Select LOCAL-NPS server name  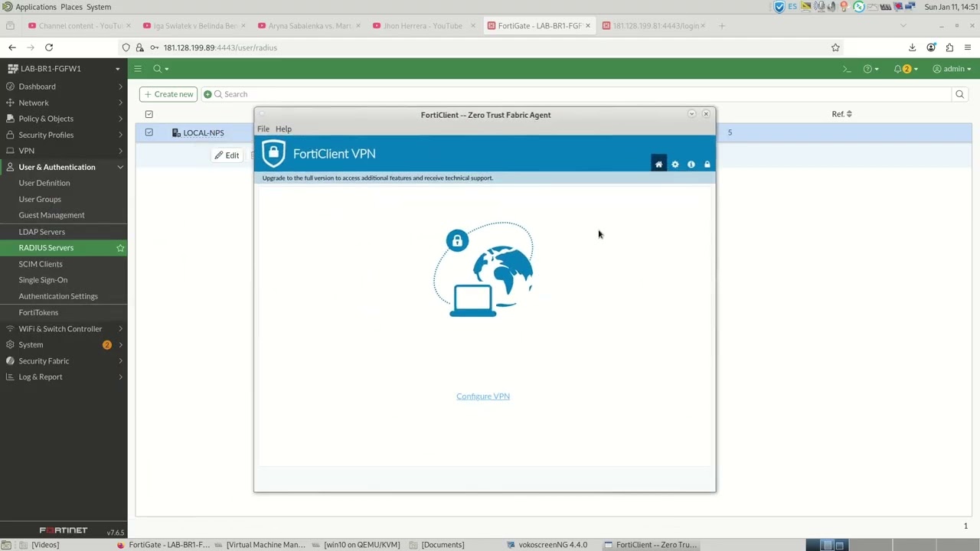[x=204, y=132]
